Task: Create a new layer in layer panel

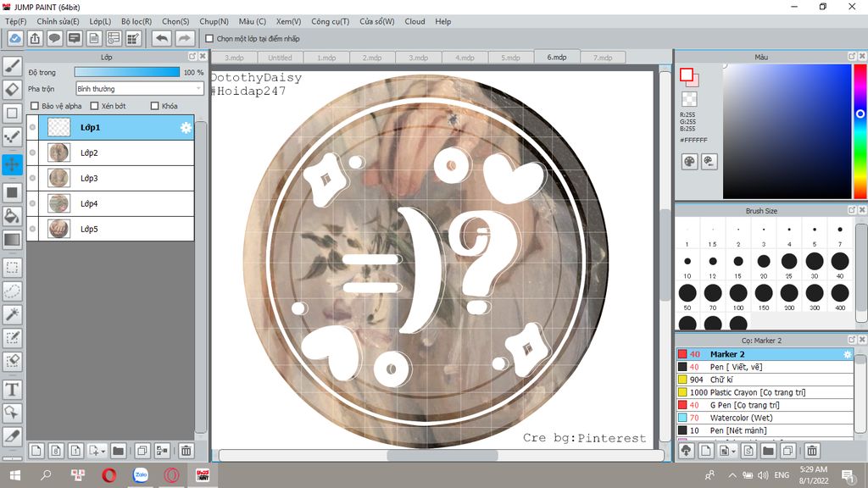Action: coord(36,451)
